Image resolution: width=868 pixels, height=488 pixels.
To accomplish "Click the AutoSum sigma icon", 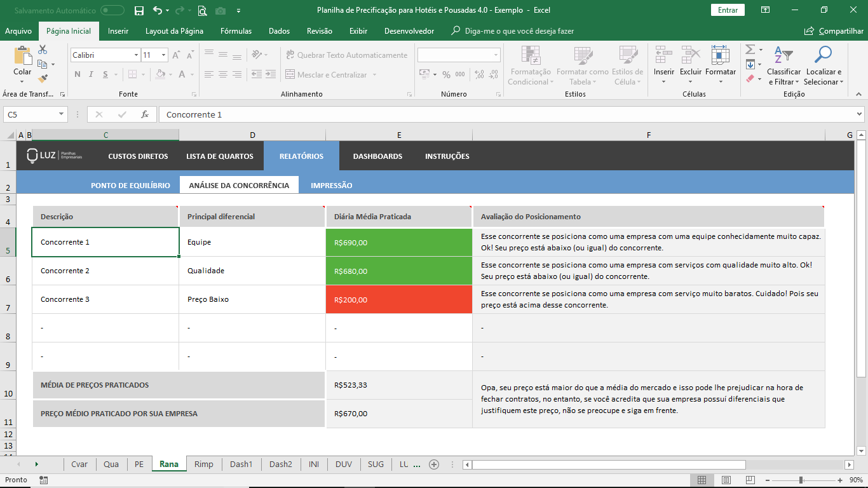I will (750, 50).
